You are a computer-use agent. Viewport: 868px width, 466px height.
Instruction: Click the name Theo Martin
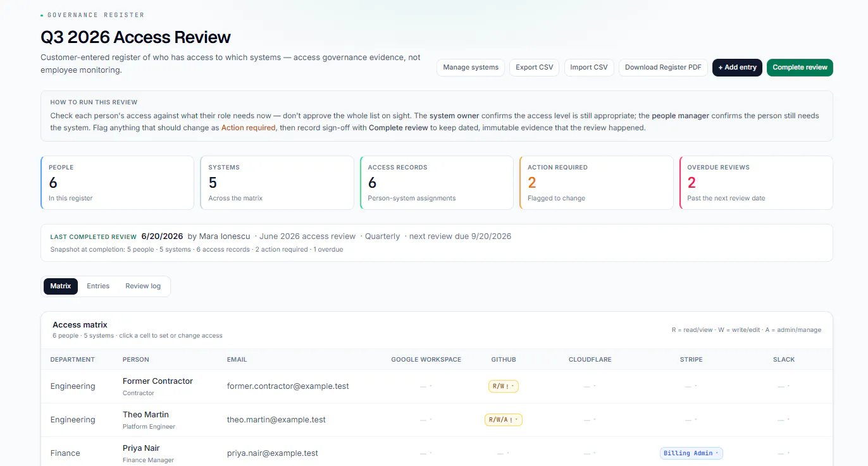pyautogui.click(x=146, y=414)
